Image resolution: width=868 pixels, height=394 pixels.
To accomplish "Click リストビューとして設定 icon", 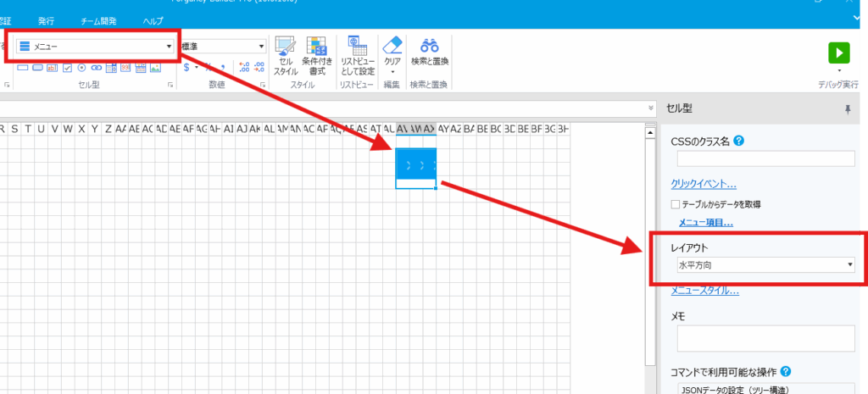I will click(358, 54).
